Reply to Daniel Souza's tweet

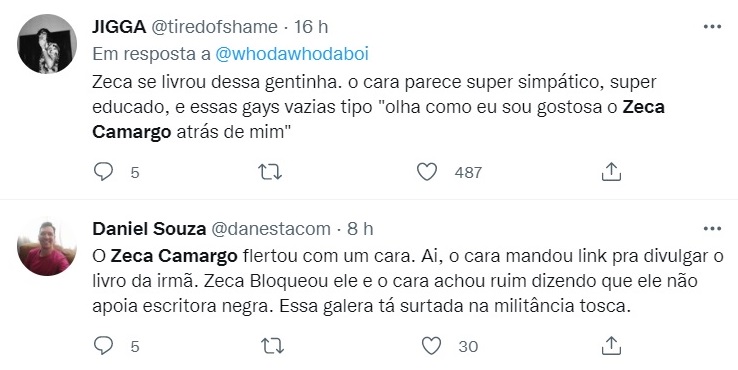(103, 346)
